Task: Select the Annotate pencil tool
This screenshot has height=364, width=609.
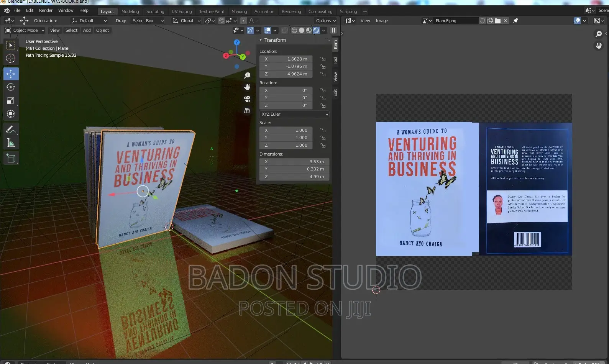Action: (11, 130)
